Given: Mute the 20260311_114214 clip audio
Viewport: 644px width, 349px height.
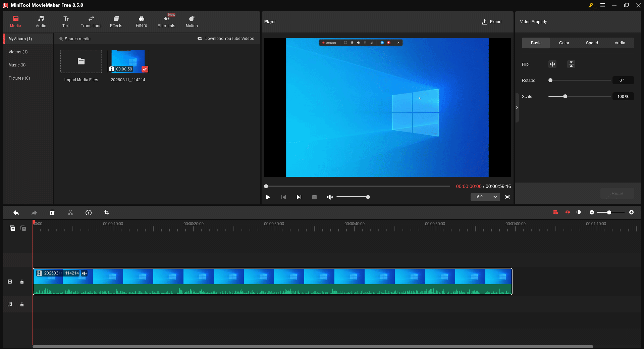Looking at the screenshot, I should 84,273.
